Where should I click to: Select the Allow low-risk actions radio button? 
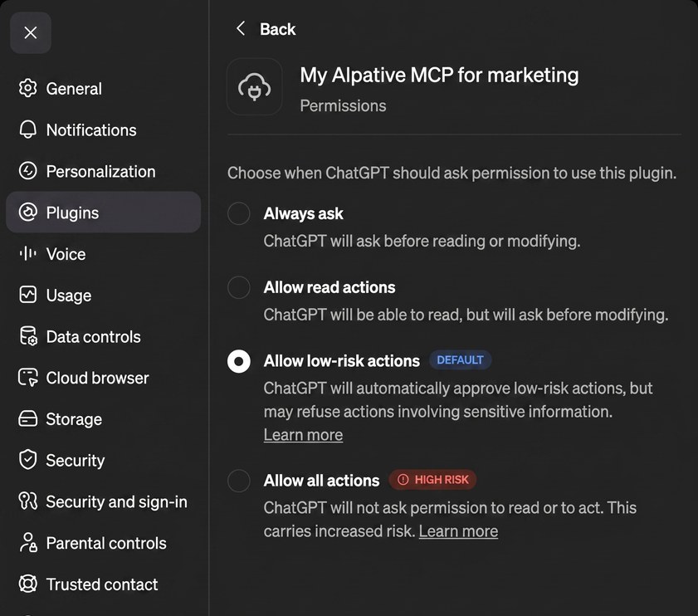click(238, 361)
